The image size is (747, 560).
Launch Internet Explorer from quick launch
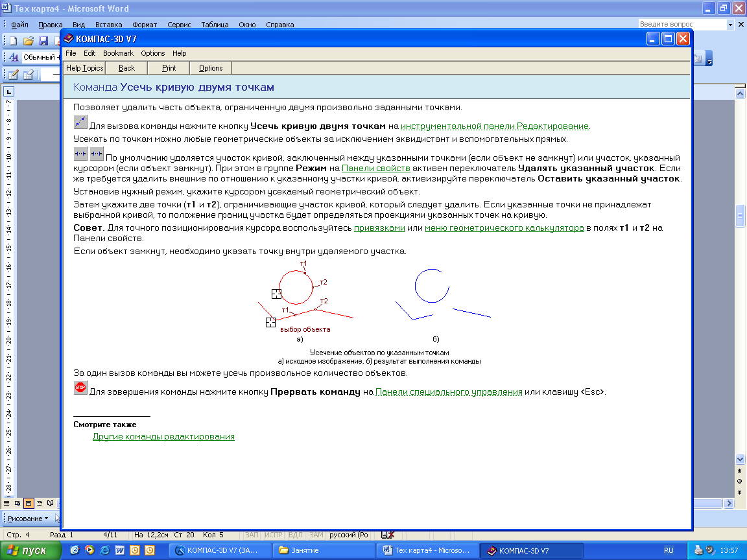(105, 550)
